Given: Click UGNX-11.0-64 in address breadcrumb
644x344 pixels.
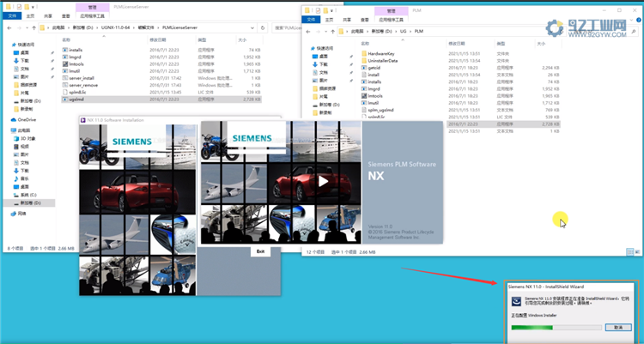Looking at the screenshot, I should pos(115,27).
